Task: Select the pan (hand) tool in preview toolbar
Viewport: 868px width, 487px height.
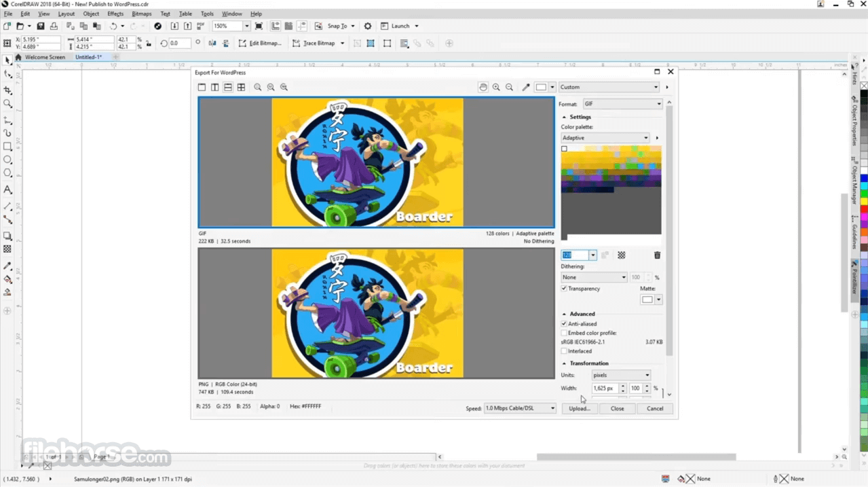Action: point(483,87)
